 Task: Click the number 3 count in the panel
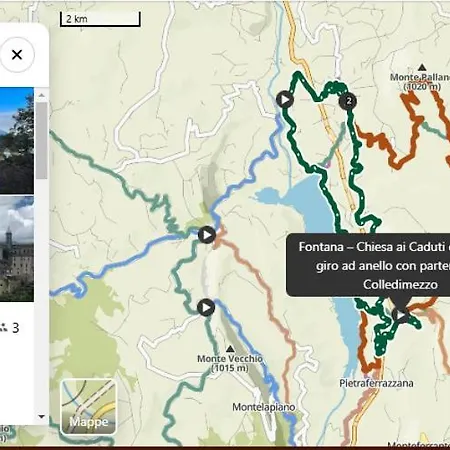click(x=16, y=328)
